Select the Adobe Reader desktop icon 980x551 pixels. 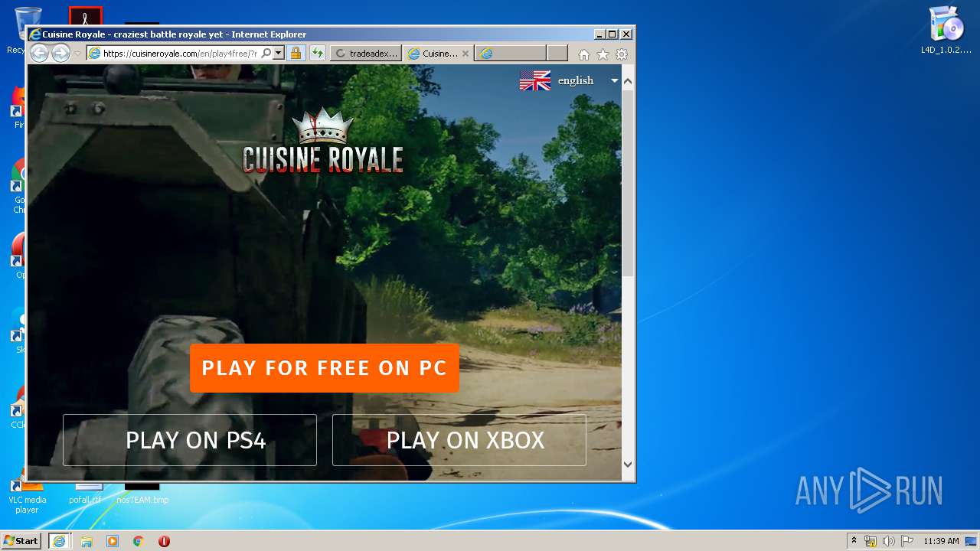point(85,15)
